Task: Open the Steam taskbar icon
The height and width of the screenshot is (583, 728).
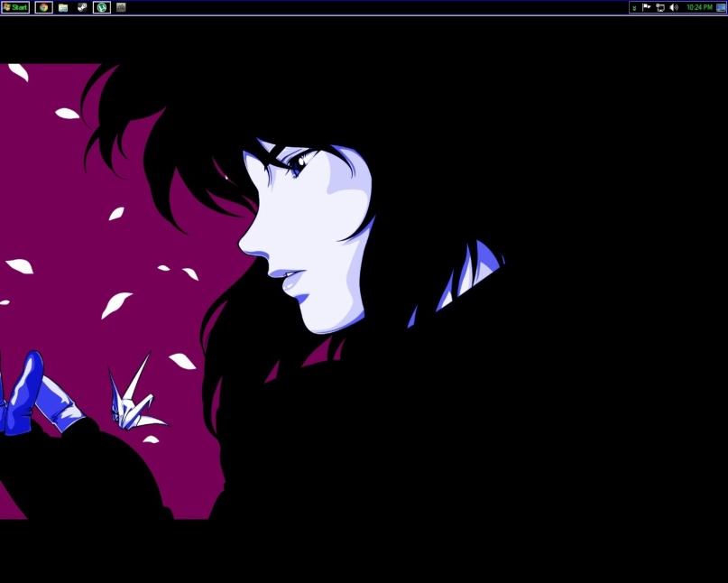Action: pyautogui.click(x=82, y=7)
